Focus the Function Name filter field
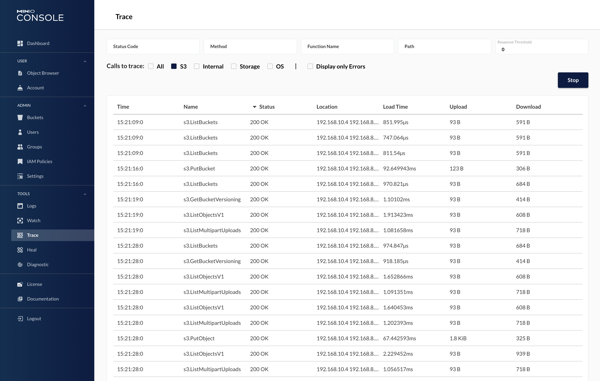This screenshot has height=381, width=600. point(347,46)
